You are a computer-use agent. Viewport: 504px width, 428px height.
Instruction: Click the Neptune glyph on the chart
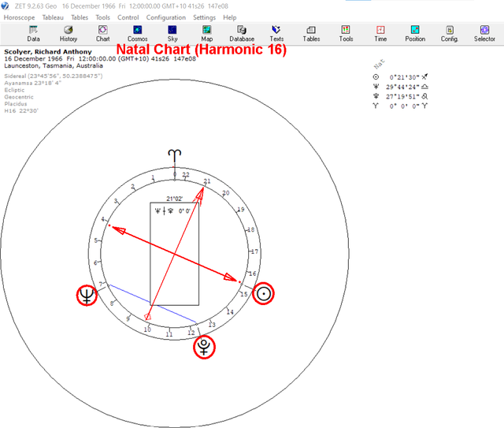(87, 296)
